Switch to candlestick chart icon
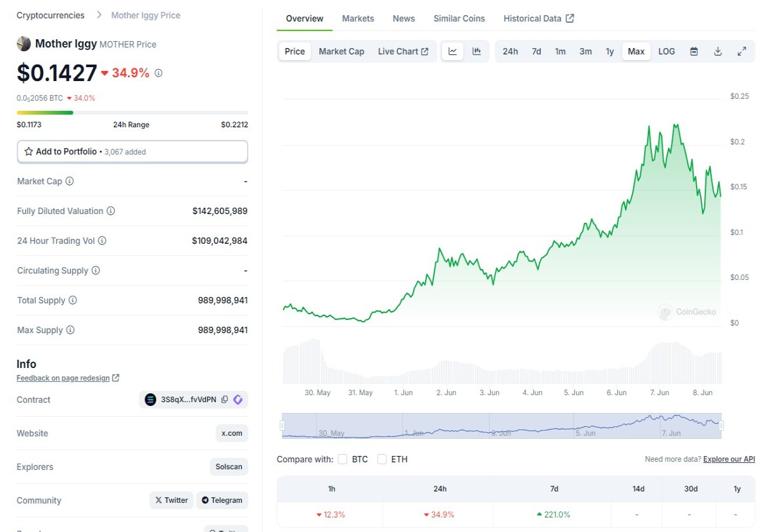The width and height of the screenshot is (760, 532). [x=477, y=51]
